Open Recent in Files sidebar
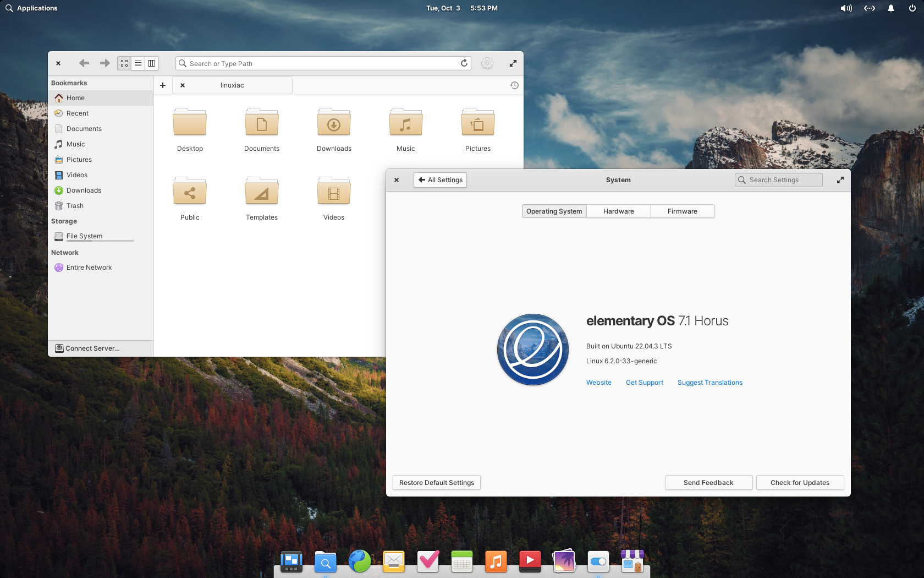Viewport: 924px width, 578px height. [100, 113]
